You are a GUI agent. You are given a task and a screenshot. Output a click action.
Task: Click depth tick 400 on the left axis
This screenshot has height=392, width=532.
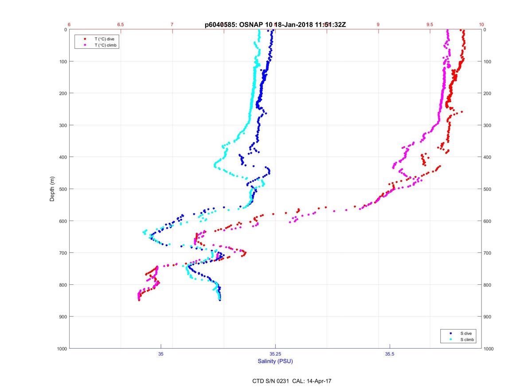coord(63,157)
